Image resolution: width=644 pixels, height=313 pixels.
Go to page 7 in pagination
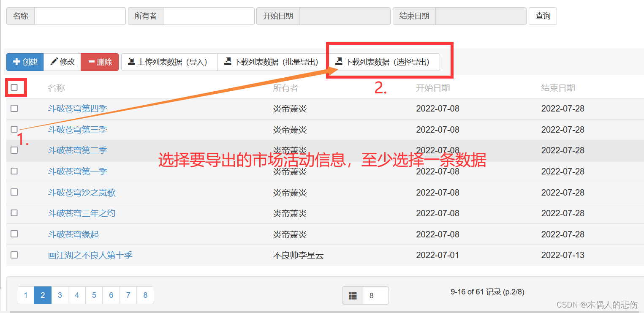pos(128,295)
